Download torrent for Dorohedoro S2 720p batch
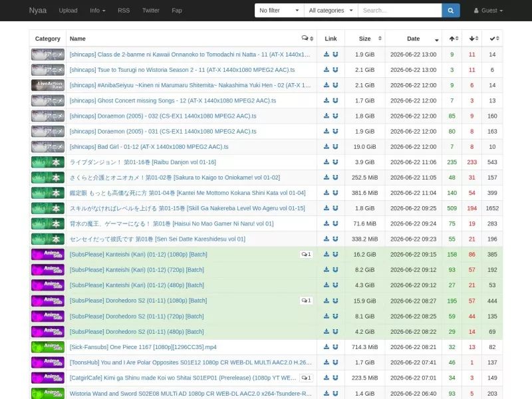The width and height of the screenshot is (532, 399). [x=327, y=316]
